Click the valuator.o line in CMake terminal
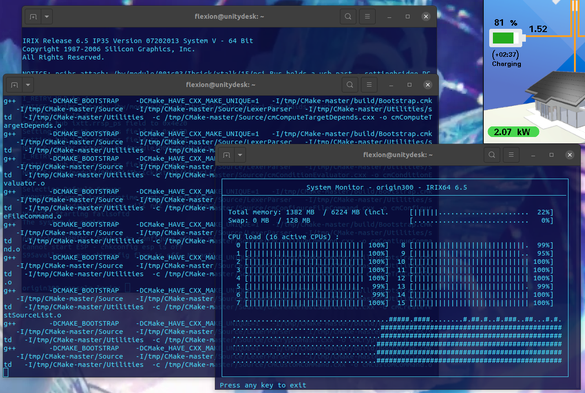Screen dimensions: 585x393 click(x=24, y=183)
